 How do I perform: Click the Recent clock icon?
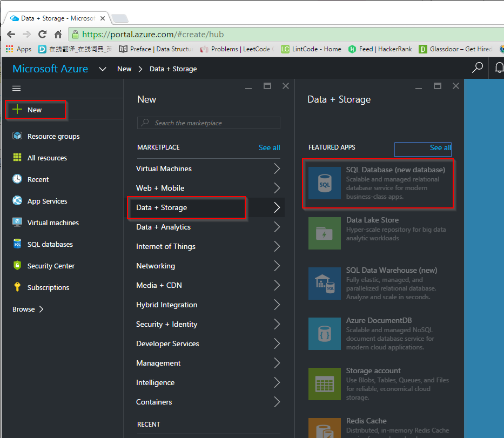point(17,179)
